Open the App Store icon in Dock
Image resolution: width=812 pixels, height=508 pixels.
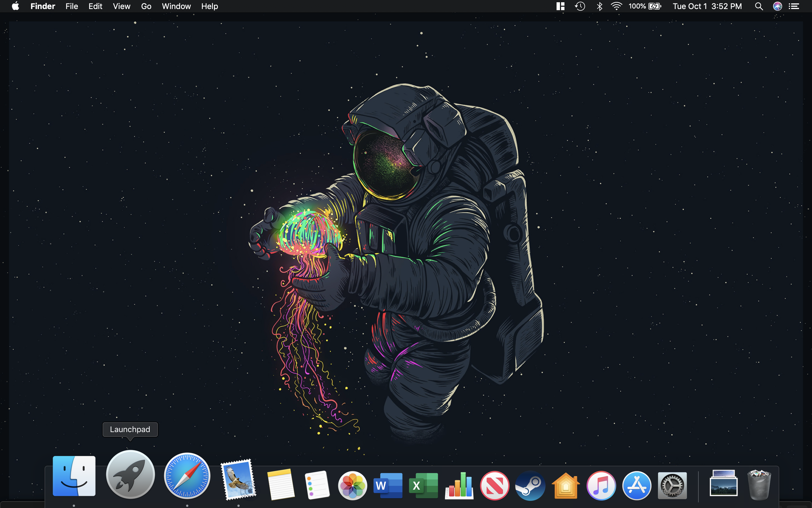pos(637,485)
